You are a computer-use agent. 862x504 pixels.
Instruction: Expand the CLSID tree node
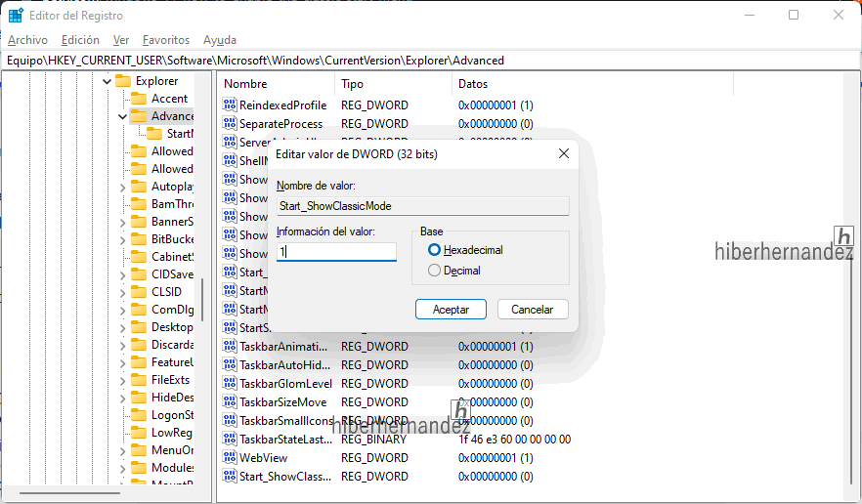122,293
